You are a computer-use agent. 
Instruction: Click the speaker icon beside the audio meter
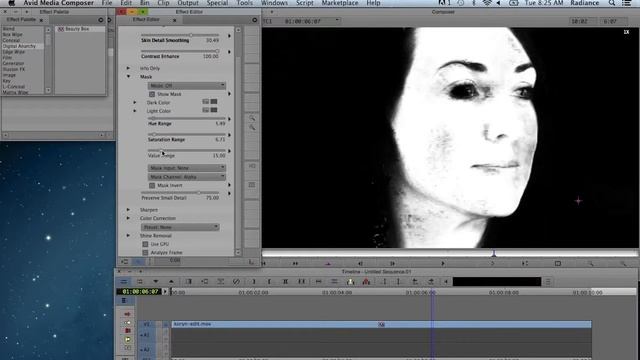click(446, 282)
